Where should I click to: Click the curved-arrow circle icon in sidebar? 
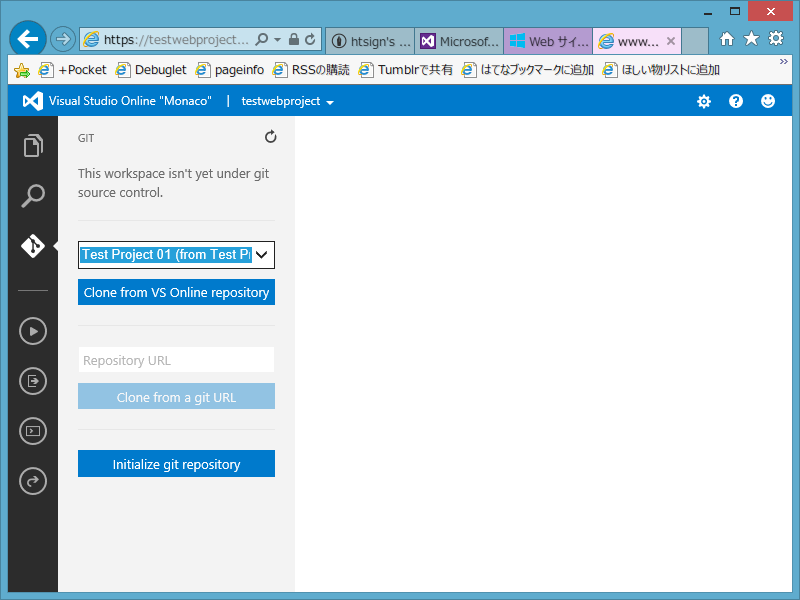pyautogui.click(x=33, y=481)
